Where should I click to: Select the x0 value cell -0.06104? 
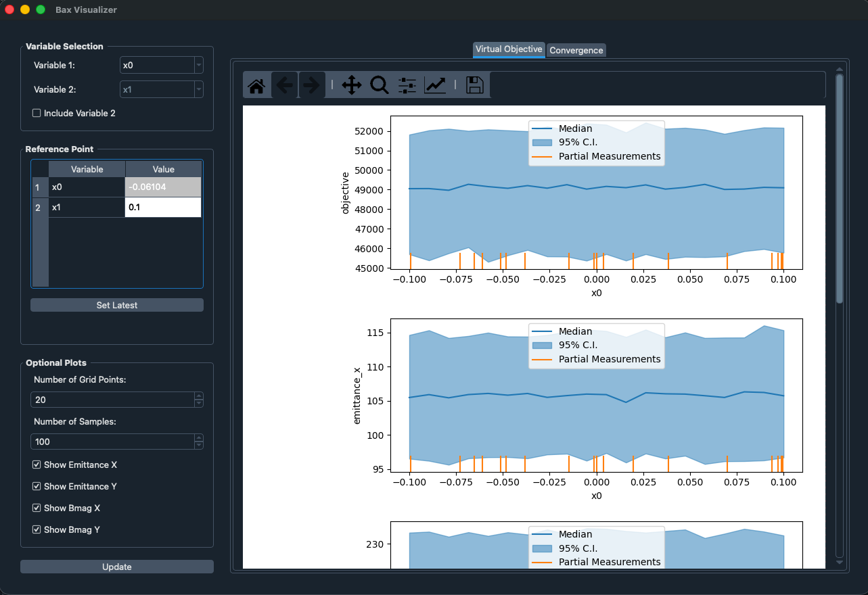point(163,187)
